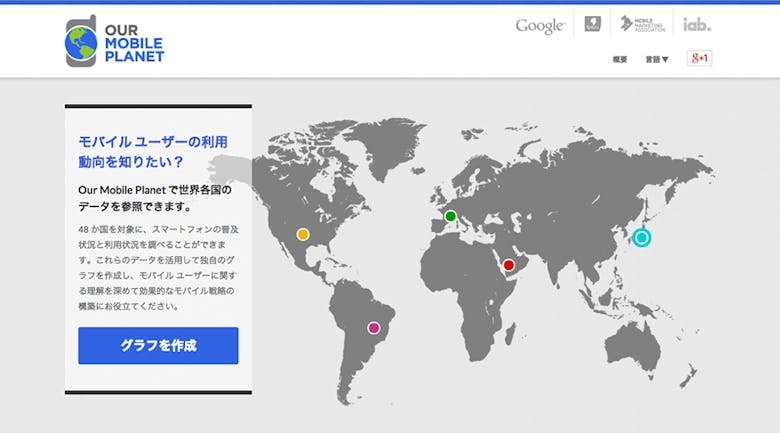Screen dimensions: 780x433
Task: Select the magenta marker on Brazil
Action: point(374,327)
